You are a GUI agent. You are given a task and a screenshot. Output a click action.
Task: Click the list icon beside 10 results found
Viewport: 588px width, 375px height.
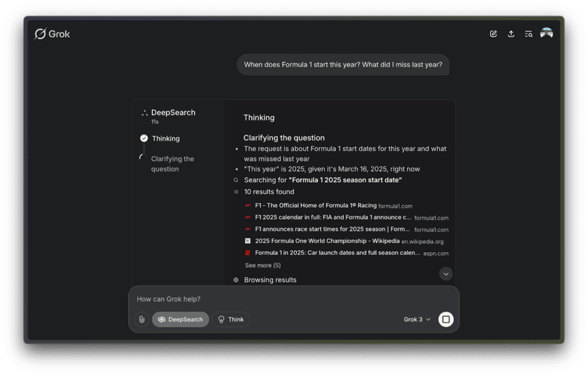tap(236, 191)
